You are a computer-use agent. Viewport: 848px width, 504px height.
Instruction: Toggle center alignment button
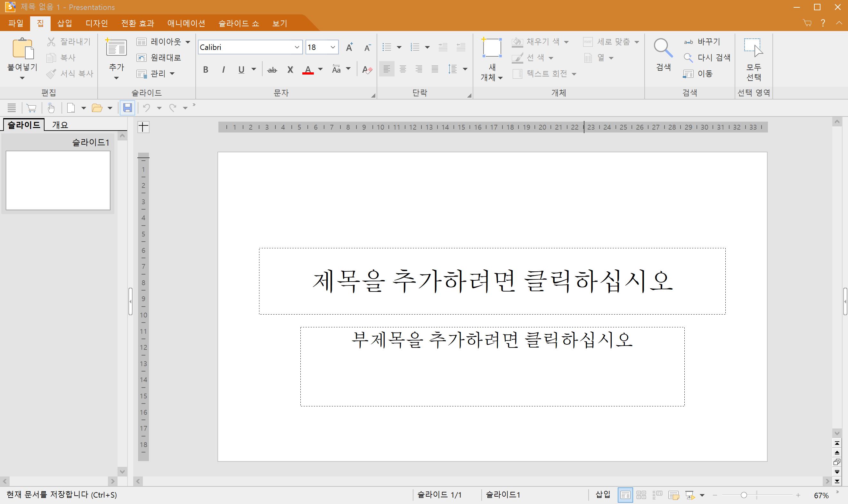pos(403,69)
